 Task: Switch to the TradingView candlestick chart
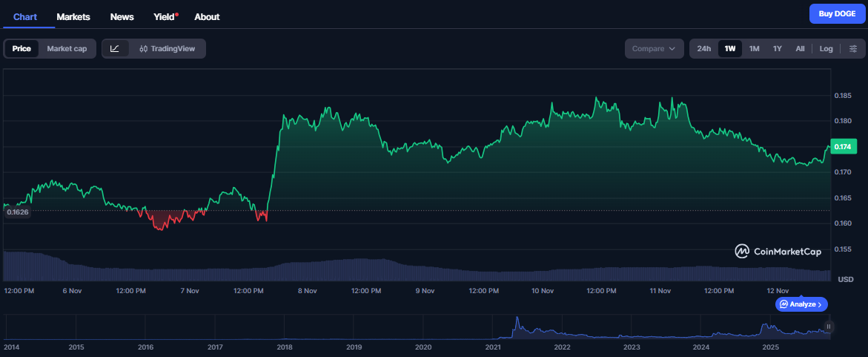(167, 49)
